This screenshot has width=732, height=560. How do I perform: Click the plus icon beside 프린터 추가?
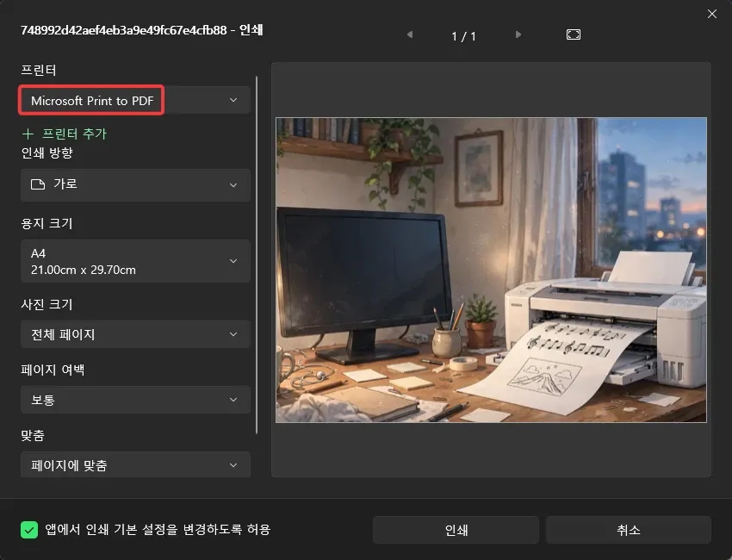click(x=28, y=134)
